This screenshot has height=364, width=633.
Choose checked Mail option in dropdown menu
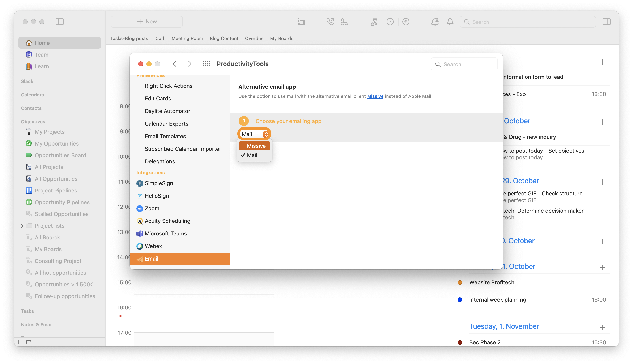coord(254,155)
